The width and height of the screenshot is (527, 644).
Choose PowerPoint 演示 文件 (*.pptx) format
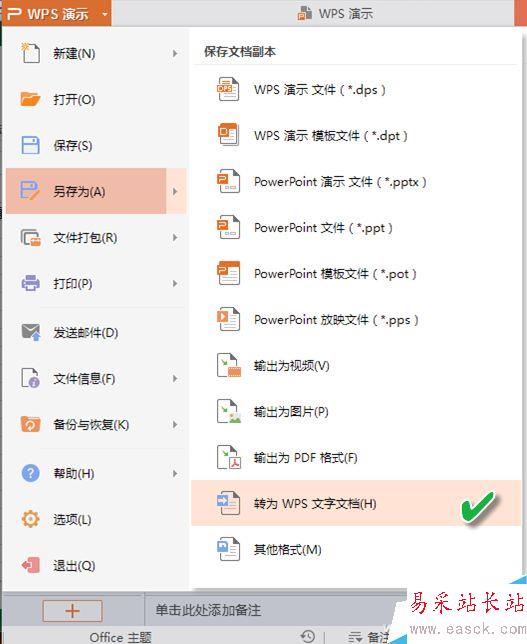point(356,181)
